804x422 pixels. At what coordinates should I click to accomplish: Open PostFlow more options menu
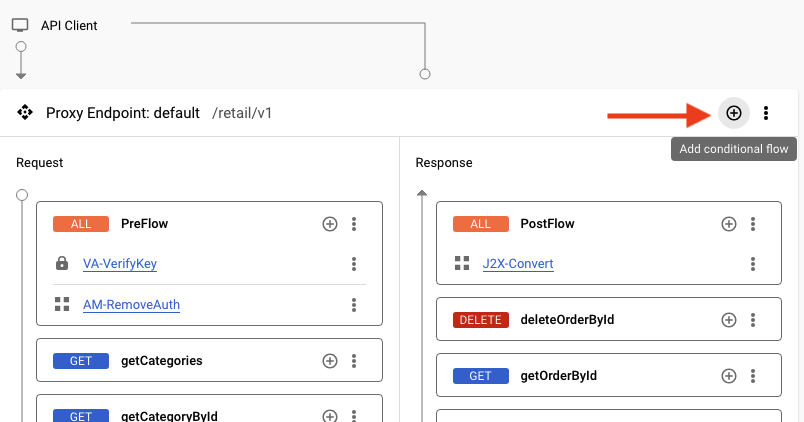click(754, 224)
